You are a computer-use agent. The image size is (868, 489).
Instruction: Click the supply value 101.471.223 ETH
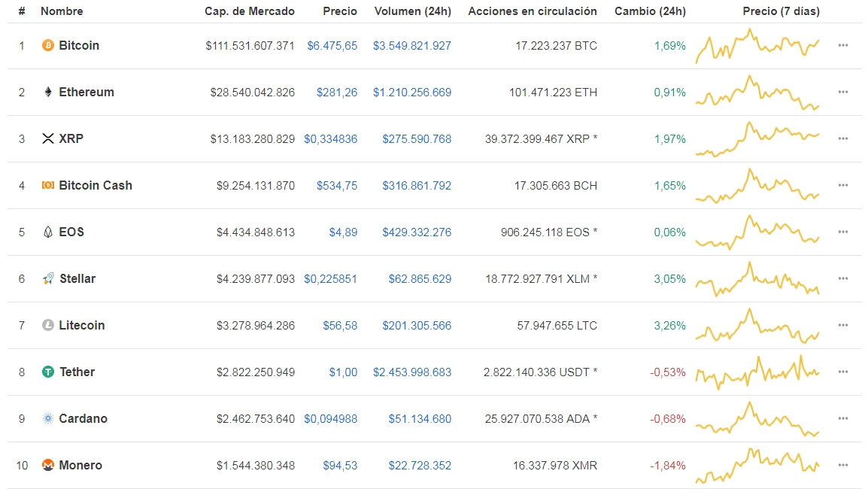coord(553,92)
